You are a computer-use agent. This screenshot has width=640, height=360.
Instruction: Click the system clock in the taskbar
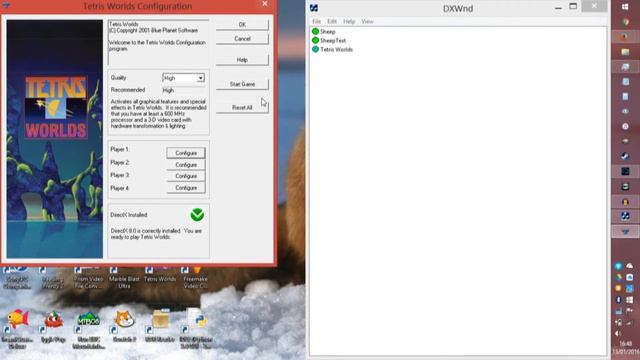click(625, 348)
